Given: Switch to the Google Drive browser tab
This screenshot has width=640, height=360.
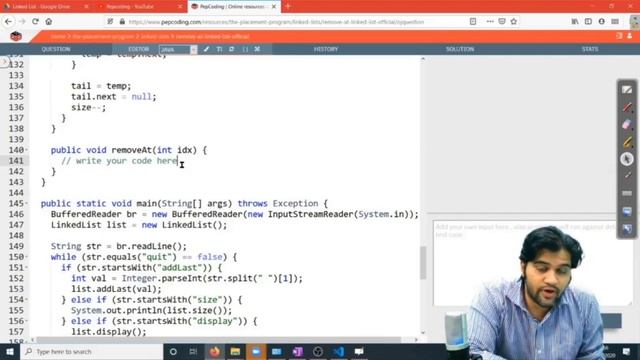Looking at the screenshot, I should [46, 7].
